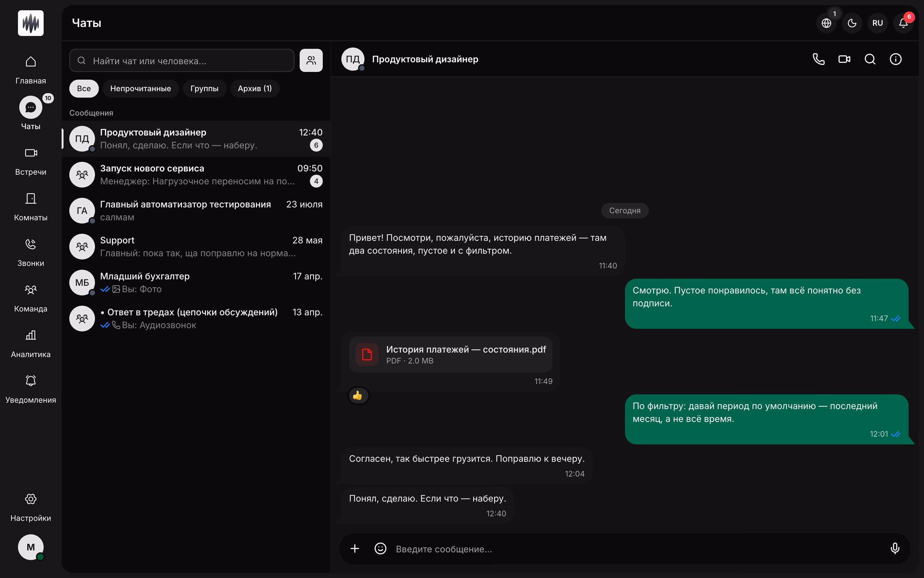Open Звонки calls section
924x578 pixels.
pos(30,252)
